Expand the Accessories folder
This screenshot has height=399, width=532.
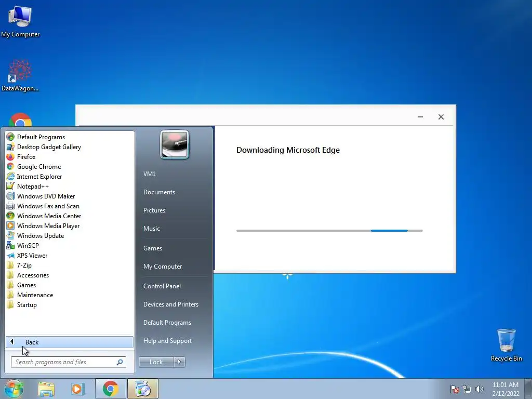click(33, 275)
